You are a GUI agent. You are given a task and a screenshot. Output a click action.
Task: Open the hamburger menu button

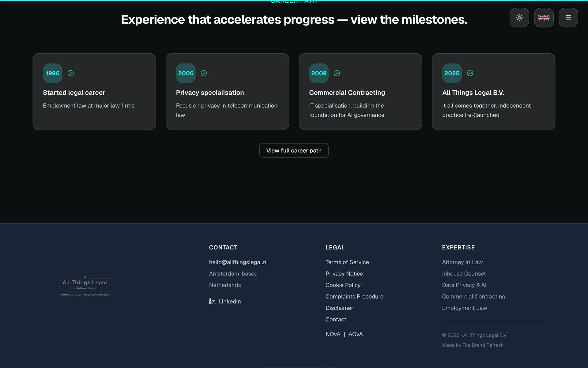(x=568, y=17)
